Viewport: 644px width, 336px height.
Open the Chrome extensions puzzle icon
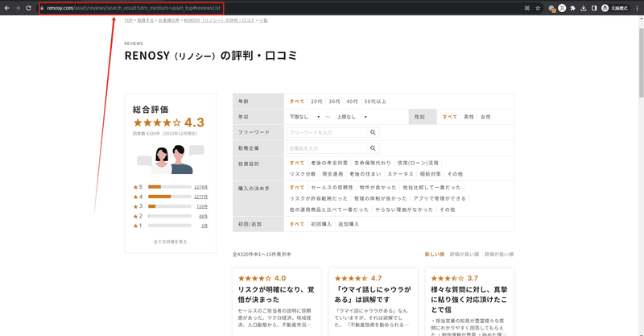[573, 8]
